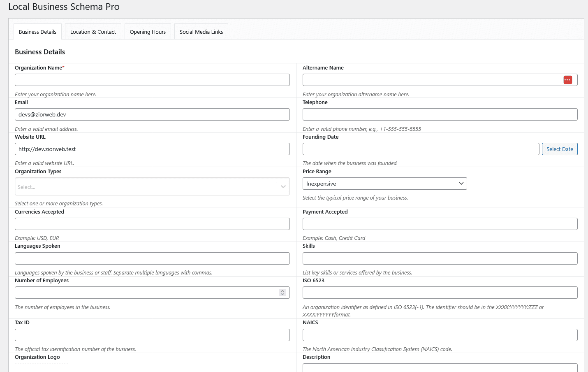Go to the Social Media Links tab

[201, 32]
